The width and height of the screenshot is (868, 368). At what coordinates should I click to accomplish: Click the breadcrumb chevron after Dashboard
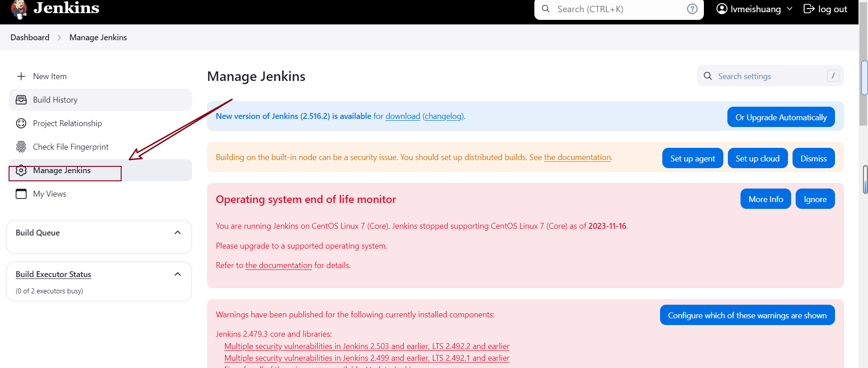coord(59,38)
